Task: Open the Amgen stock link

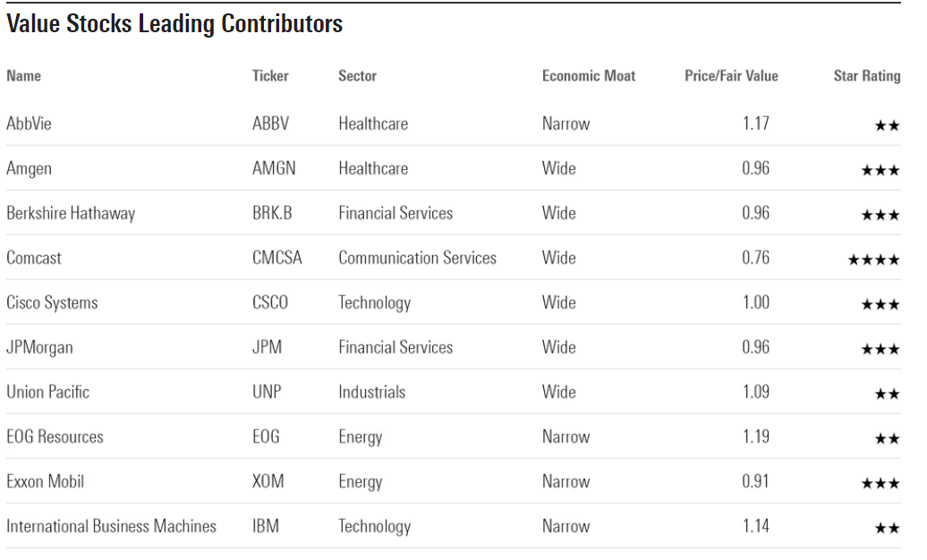Action: tap(29, 169)
